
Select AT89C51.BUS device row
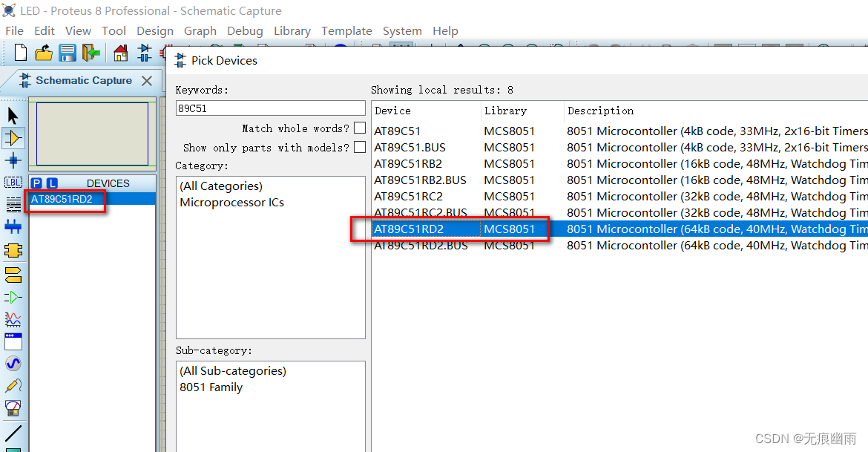pos(620,148)
